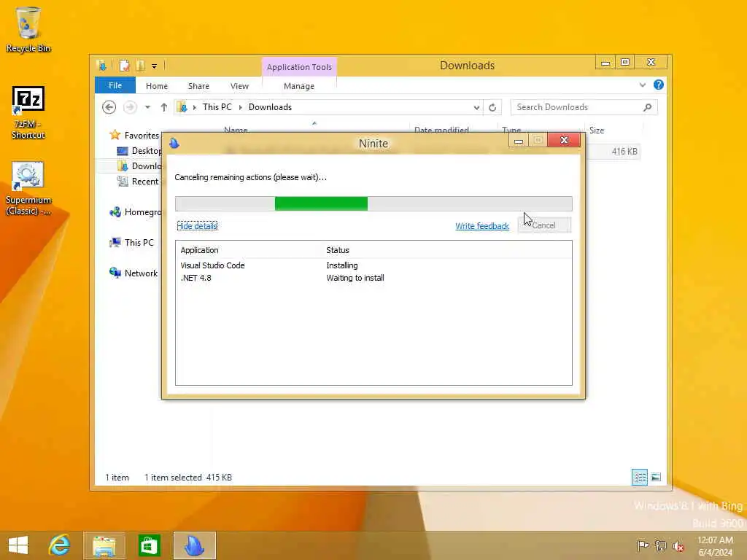Image resolution: width=747 pixels, height=560 pixels.
Task: Click search magnifier in Search Downloads
Action: [648, 107]
